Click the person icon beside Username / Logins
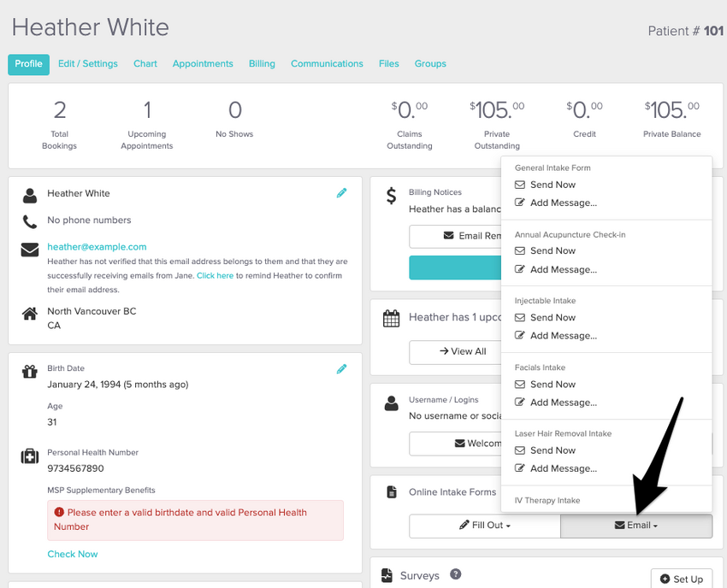 click(x=392, y=403)
